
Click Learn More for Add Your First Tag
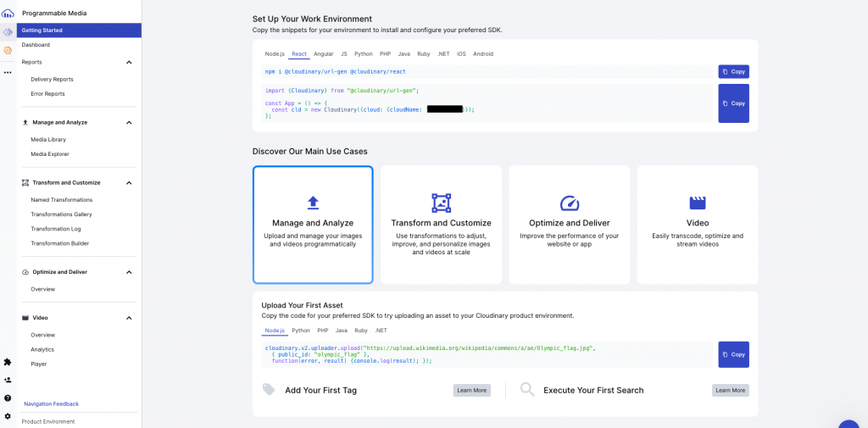tap(471, 391)
